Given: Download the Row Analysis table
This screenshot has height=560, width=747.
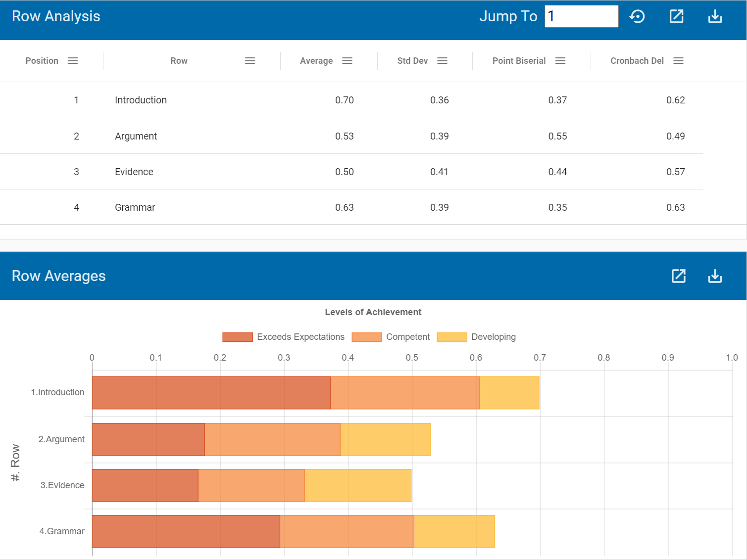Looking at the screenshot, I should (x=715, y=16).
